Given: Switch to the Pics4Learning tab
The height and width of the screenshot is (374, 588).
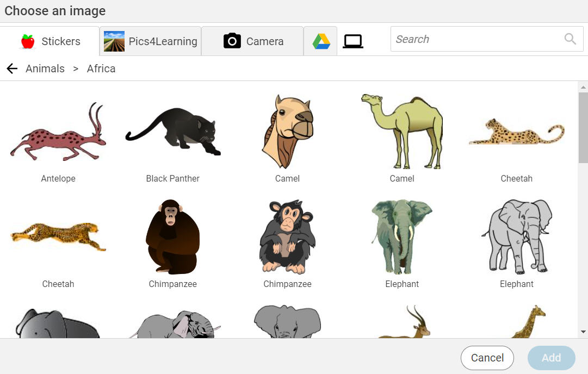Looking at the screenshot, I should (x=151, y=41).
